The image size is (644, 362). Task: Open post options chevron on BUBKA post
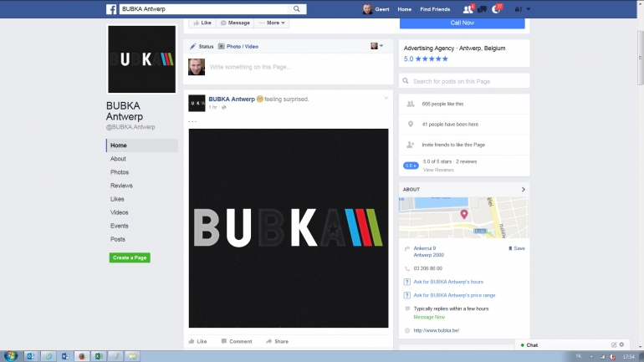[386, 98]
